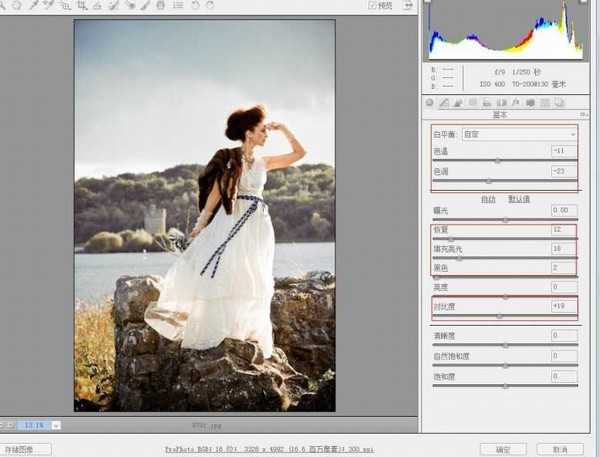600x457 pixels.
Task: Open the HSL / Grayscale panel icon
Action: pyautogui.click(x=471, y=102)
